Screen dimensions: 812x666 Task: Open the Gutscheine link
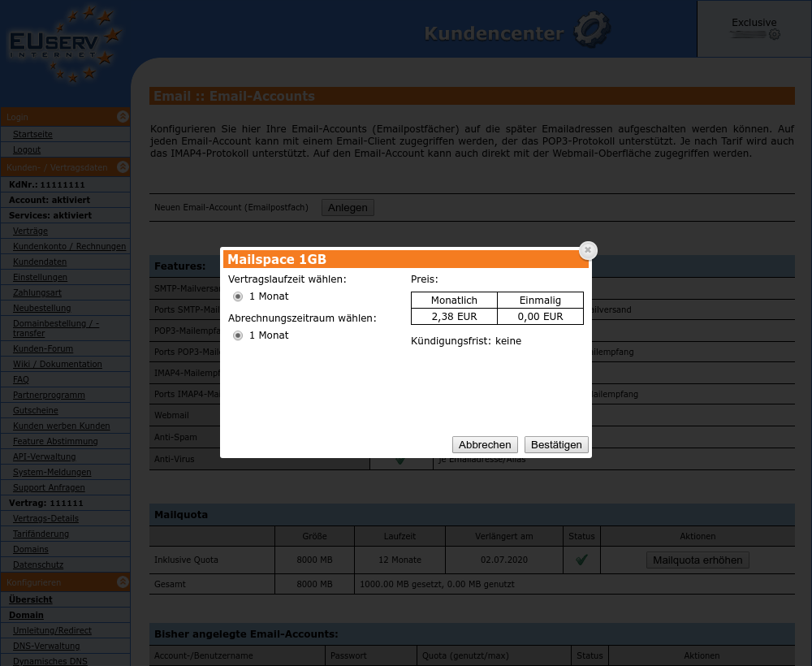pyautogui.click(x=35, y=411)
